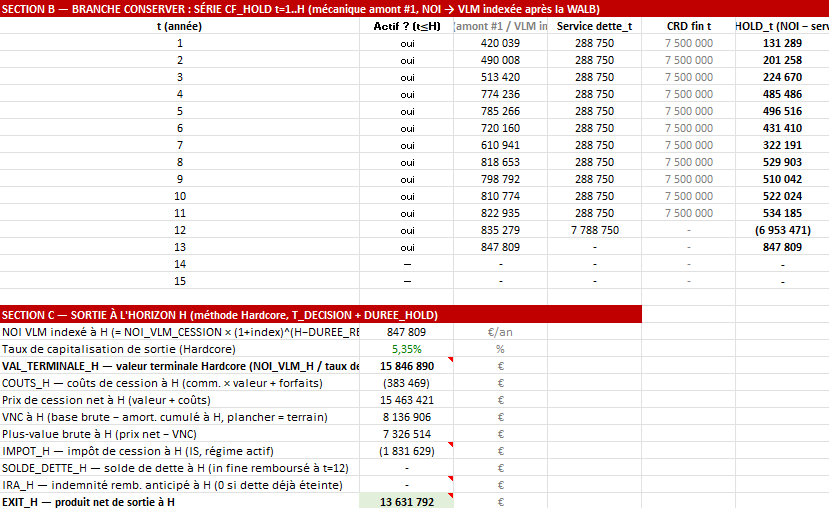Select HOLD value 847 809 in year 13
Viewport: 829px width, 508px height.
click(782, 247)
